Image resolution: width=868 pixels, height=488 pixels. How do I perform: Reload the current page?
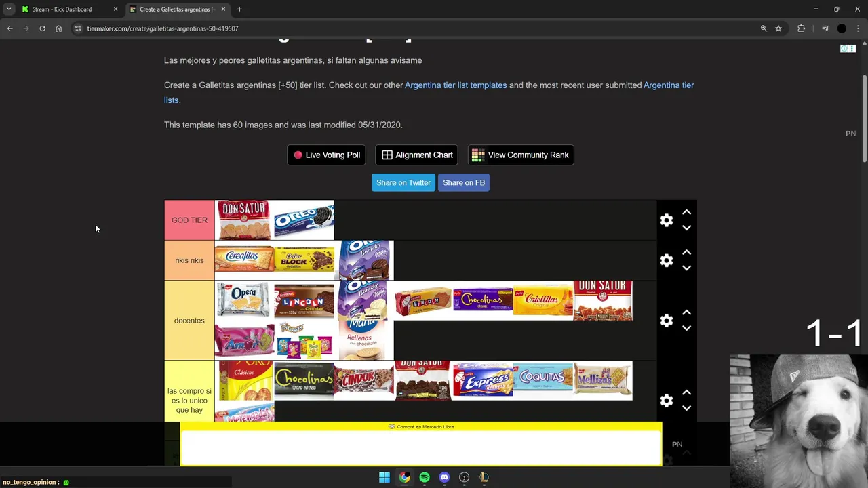(42, 28)
